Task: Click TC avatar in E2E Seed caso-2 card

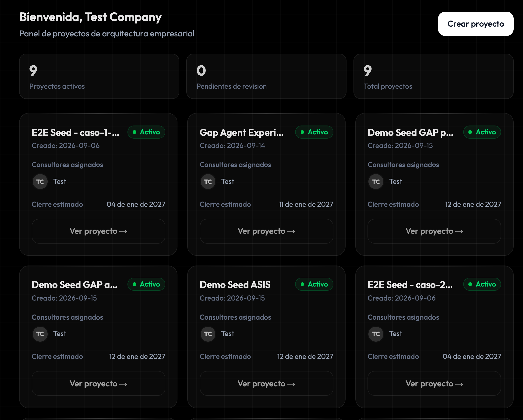Action: point(376,334)
